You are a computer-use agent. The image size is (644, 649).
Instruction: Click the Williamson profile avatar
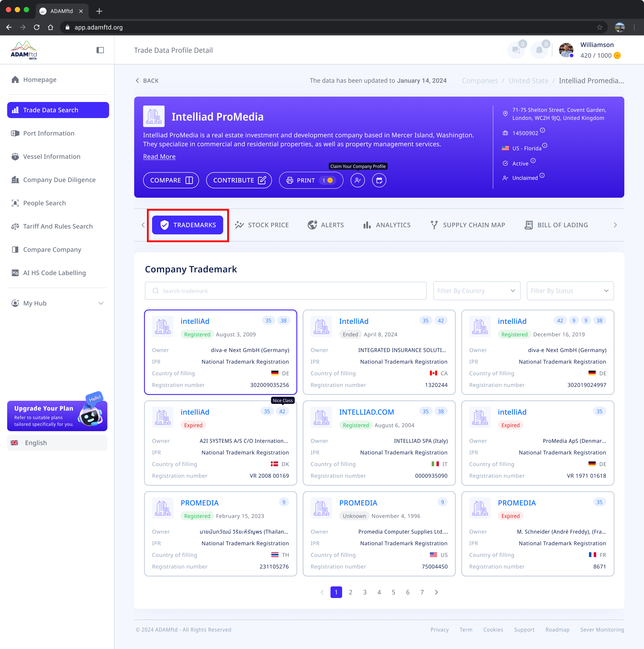566,50
